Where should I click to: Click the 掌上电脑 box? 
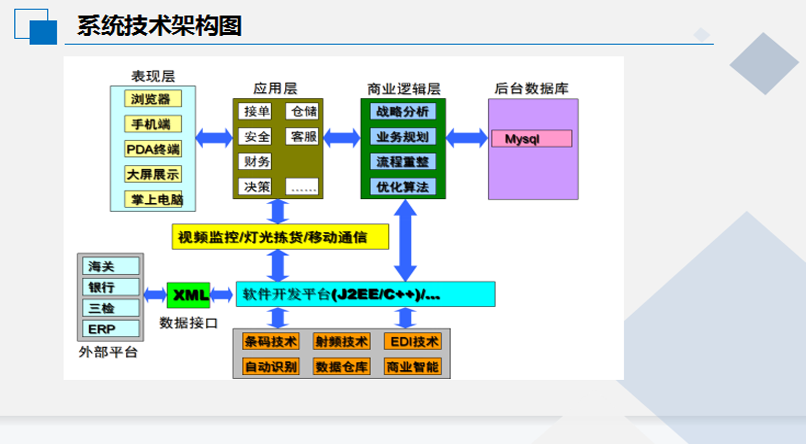153,199
